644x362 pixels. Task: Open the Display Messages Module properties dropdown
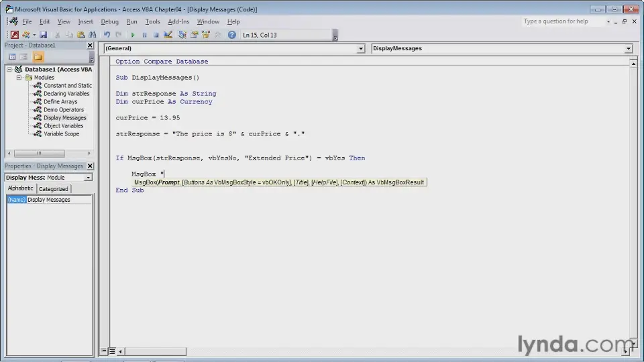pos(88,177)
